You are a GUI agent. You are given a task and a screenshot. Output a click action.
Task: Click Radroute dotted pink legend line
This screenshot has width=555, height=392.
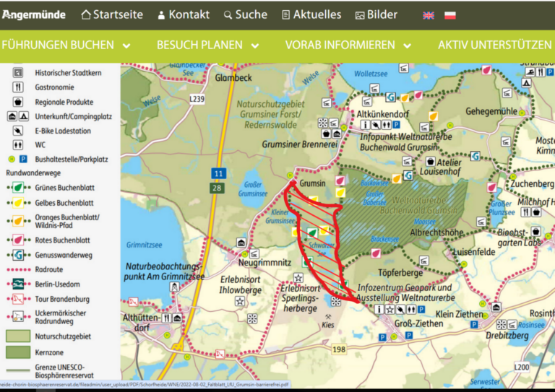click(18, 269)
